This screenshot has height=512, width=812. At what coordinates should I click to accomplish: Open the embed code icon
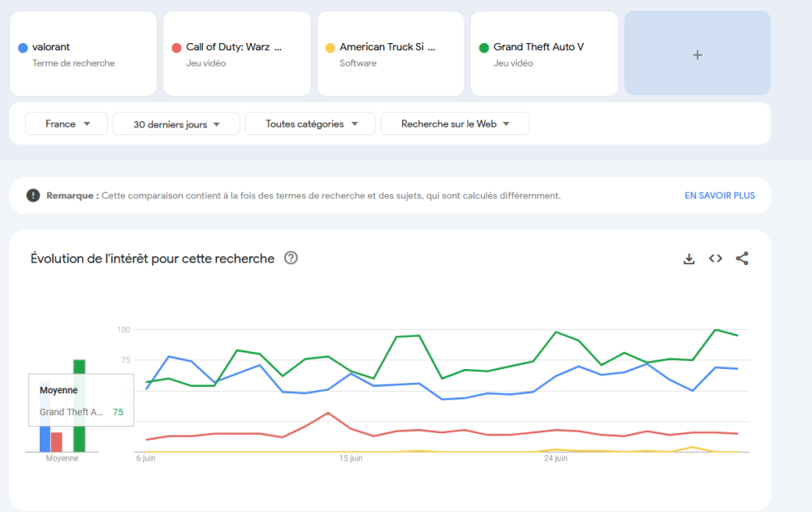pos(715,258)
